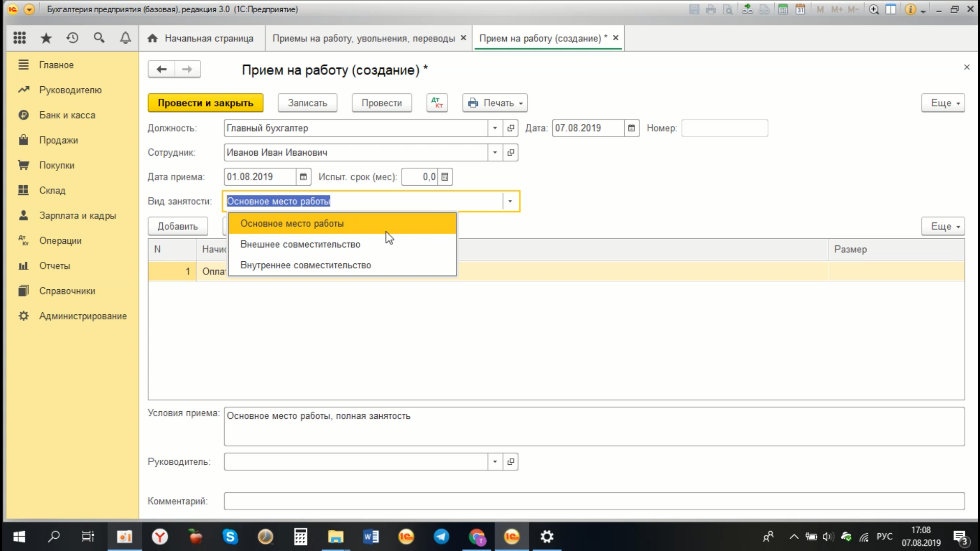980x551 pixels.
Task: Click the copy link icon next to 'Должность'
Action: pyautogui.click(x=511, y=128)
